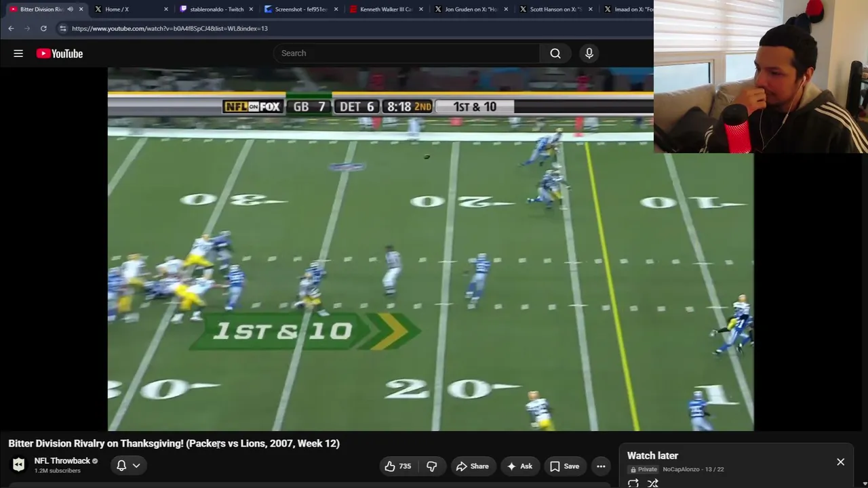Close the Screenshot tab

[x=336, y=9]
